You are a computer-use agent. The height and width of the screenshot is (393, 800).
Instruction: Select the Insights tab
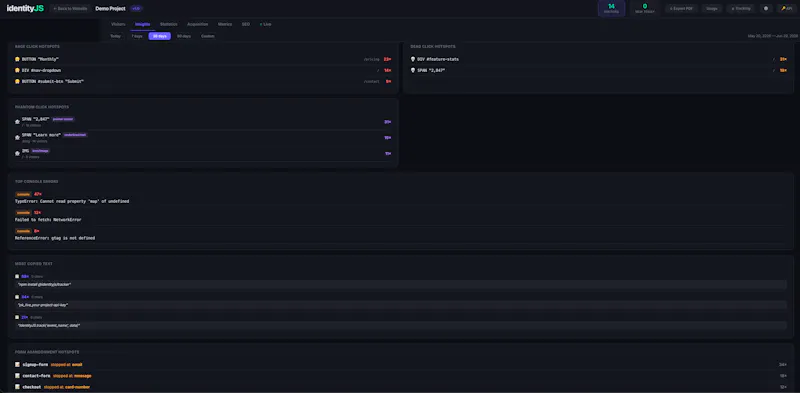(143, 24)
